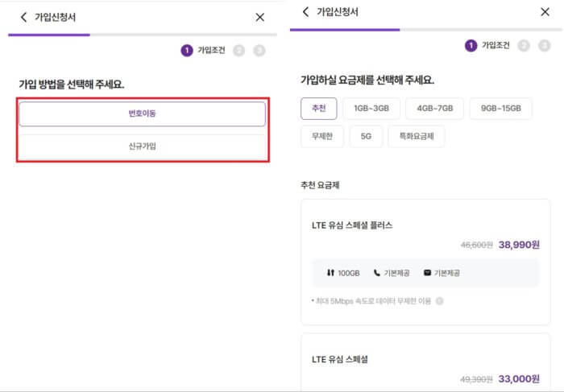Screen dimensions: 564x392
Task: Close the left 가입신청서 panel
Action: pyautogui.click(x=259, y=17)
